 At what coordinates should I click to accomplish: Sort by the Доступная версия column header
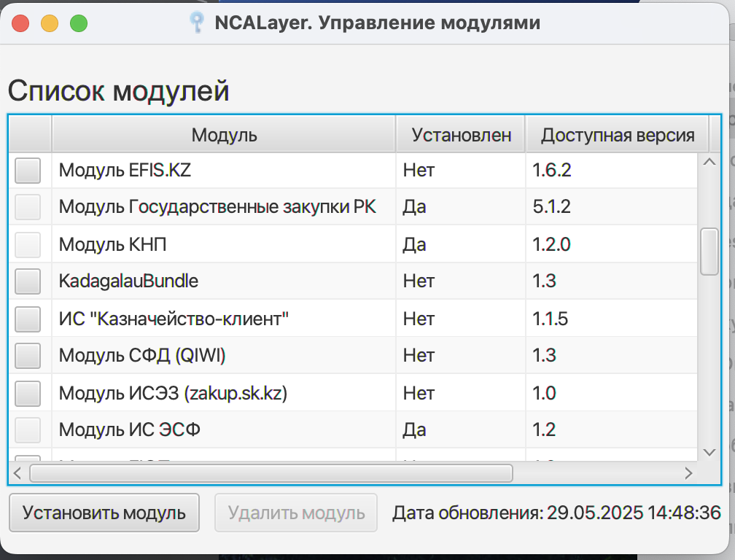617,135
